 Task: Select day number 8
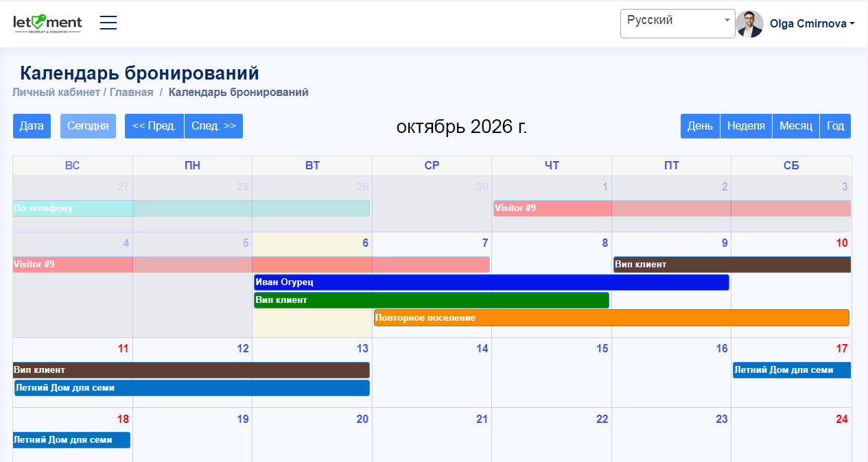[x=605, y=243]
